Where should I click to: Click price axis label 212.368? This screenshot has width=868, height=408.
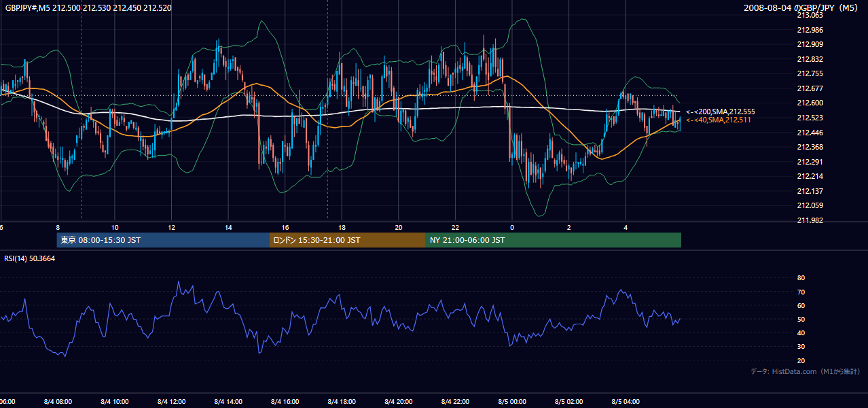click(810, 147)
